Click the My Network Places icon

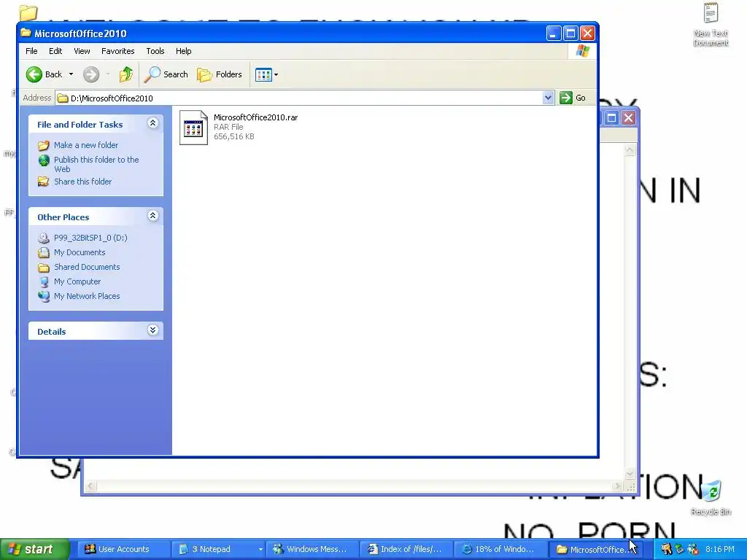point(43,296)
